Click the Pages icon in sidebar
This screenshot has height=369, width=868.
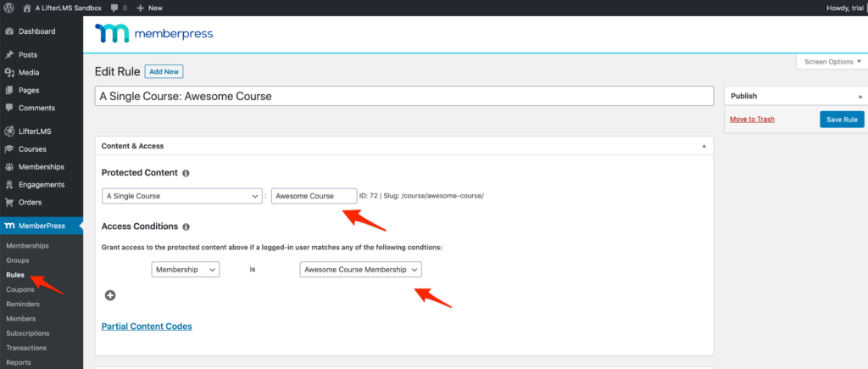tap(8, 90)
